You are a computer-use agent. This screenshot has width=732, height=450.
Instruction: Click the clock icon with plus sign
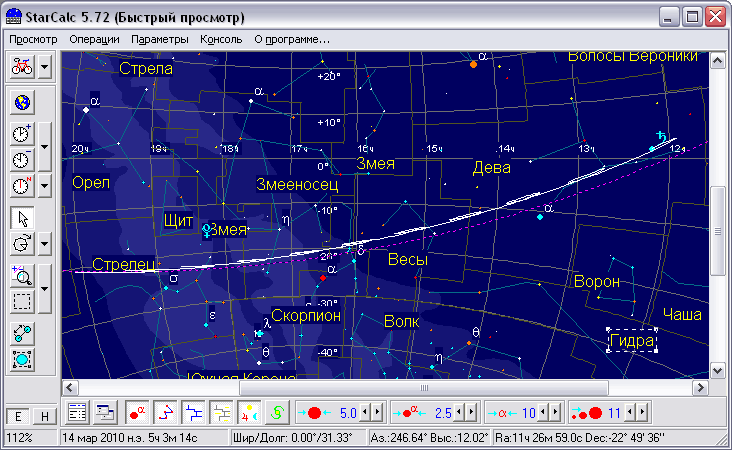click(22, 134)
